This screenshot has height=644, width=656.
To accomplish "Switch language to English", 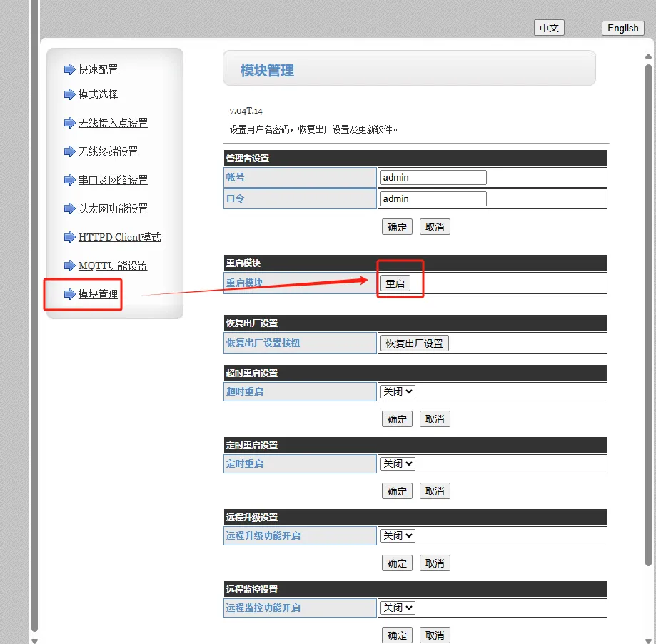I will click(622, 28).
